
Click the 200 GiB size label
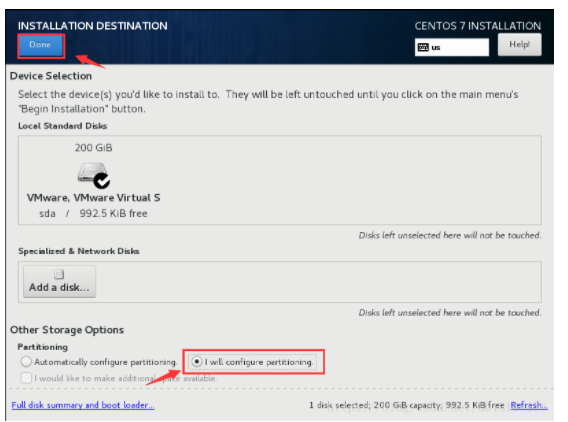tap(93, 148)
